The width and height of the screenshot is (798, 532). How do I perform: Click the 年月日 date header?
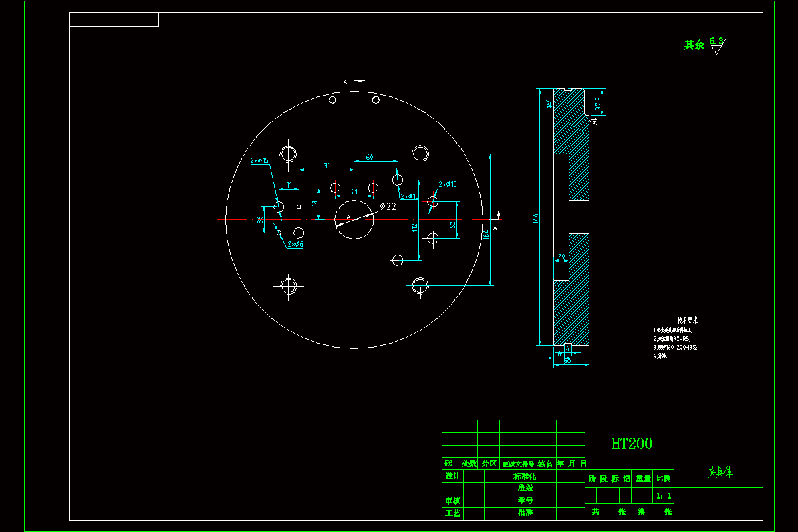coord(571,464)
